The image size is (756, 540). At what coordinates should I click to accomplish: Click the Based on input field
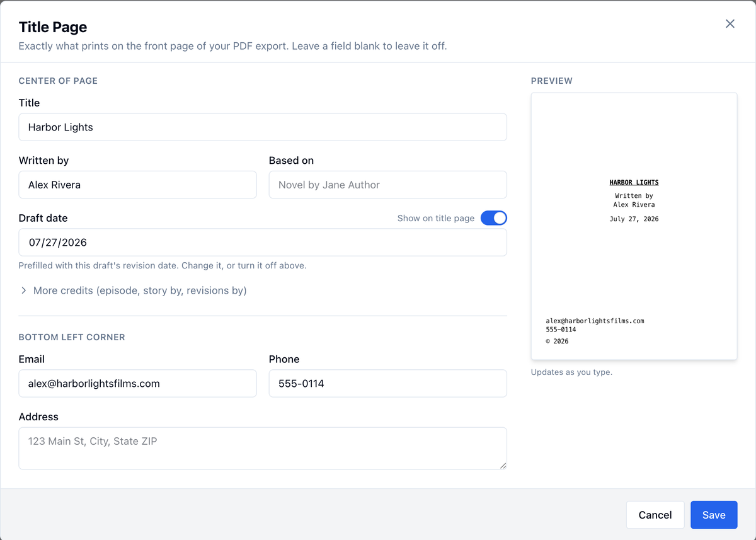point(388,185)
